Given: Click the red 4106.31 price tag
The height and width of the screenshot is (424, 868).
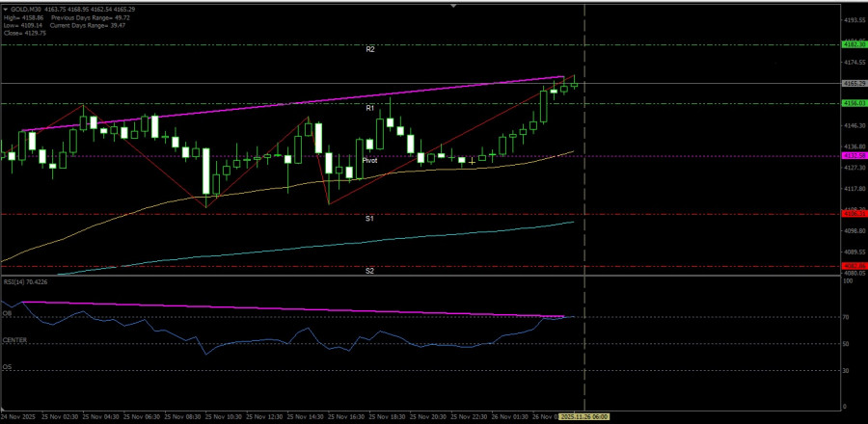Looking at the screenshot, I should pos(854,213).
